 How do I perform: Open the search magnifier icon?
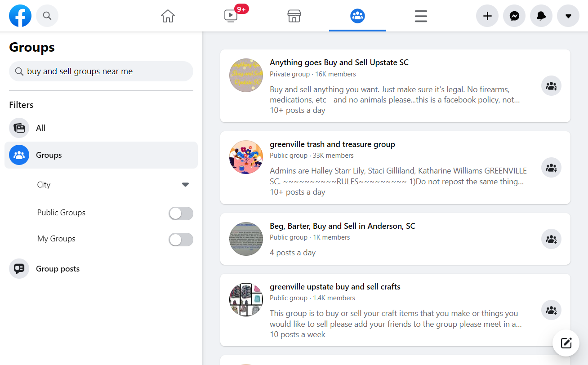pos(47,16)
